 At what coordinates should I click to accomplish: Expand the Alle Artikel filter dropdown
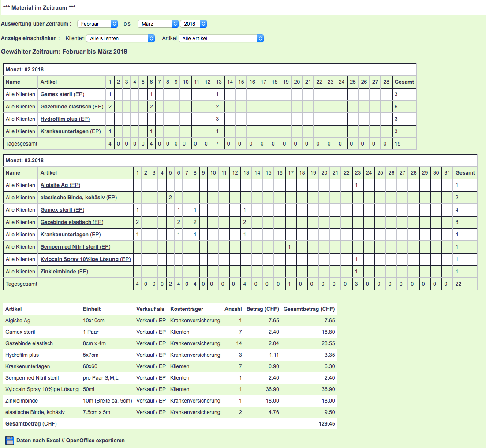[221, 38]
